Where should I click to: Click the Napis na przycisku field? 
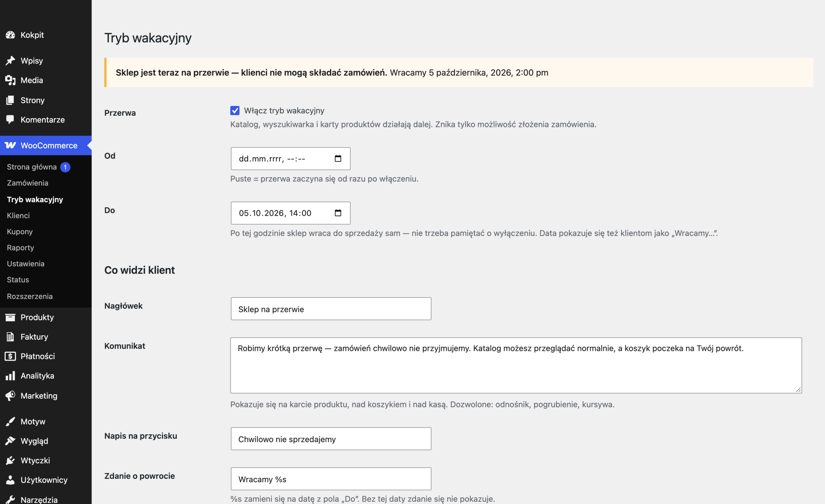tap(331, 438)
